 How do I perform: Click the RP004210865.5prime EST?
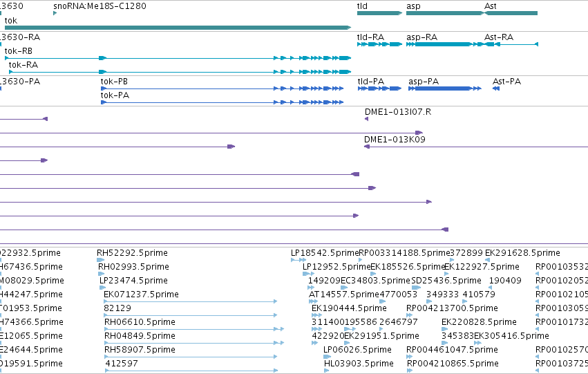coord(410,371)
